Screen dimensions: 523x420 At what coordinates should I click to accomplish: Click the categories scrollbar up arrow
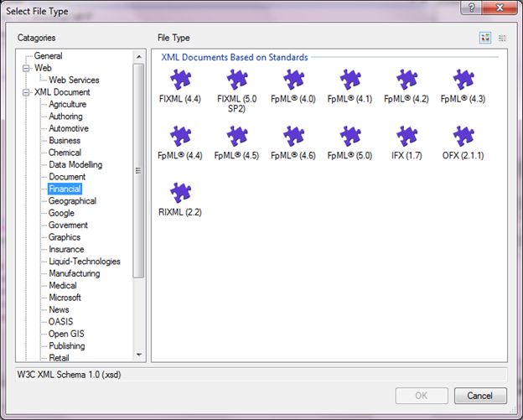139,57
